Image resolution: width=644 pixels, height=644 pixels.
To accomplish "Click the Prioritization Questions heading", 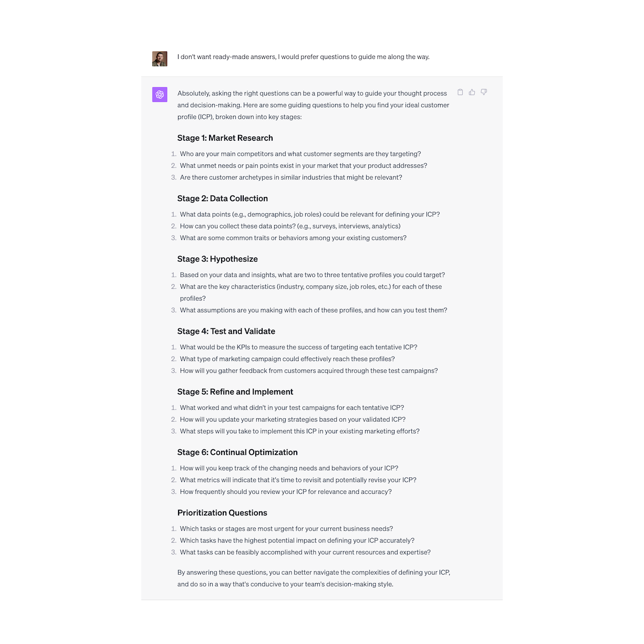I will (x=222, y=513).
